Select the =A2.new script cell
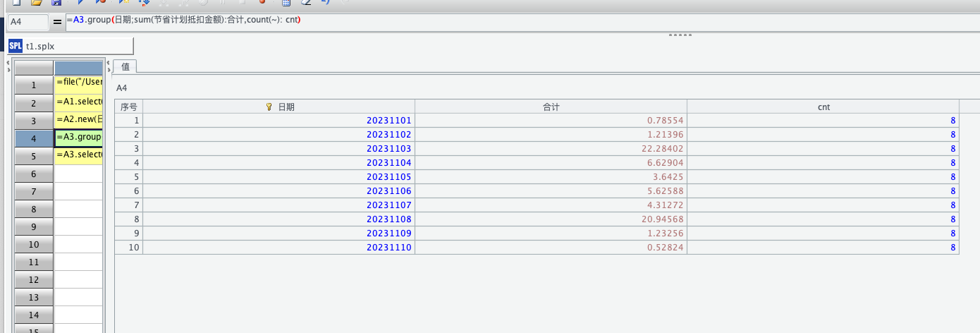The image size is (980, 333). 79,121
